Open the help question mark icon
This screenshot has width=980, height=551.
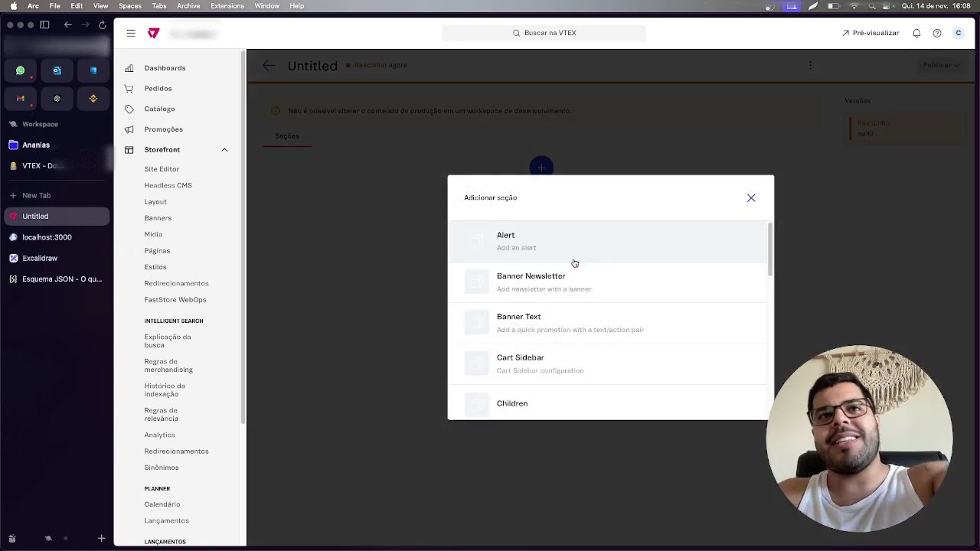click(x=937, y=33)
